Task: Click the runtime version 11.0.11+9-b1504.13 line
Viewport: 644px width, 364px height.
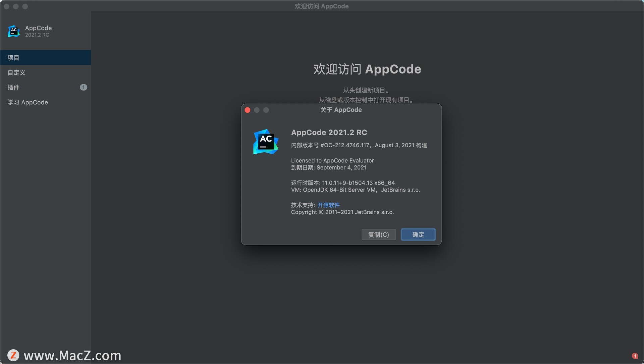Action: pos(343,183)
